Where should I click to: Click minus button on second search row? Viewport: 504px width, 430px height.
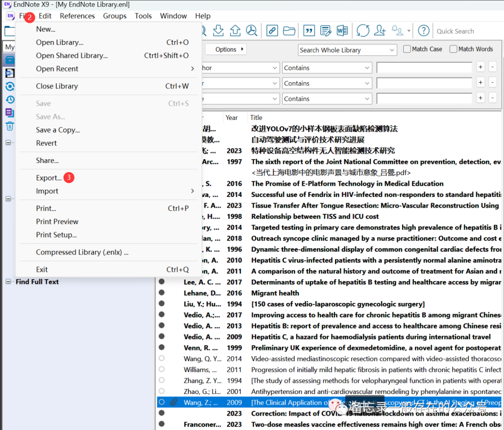point(492,82)
